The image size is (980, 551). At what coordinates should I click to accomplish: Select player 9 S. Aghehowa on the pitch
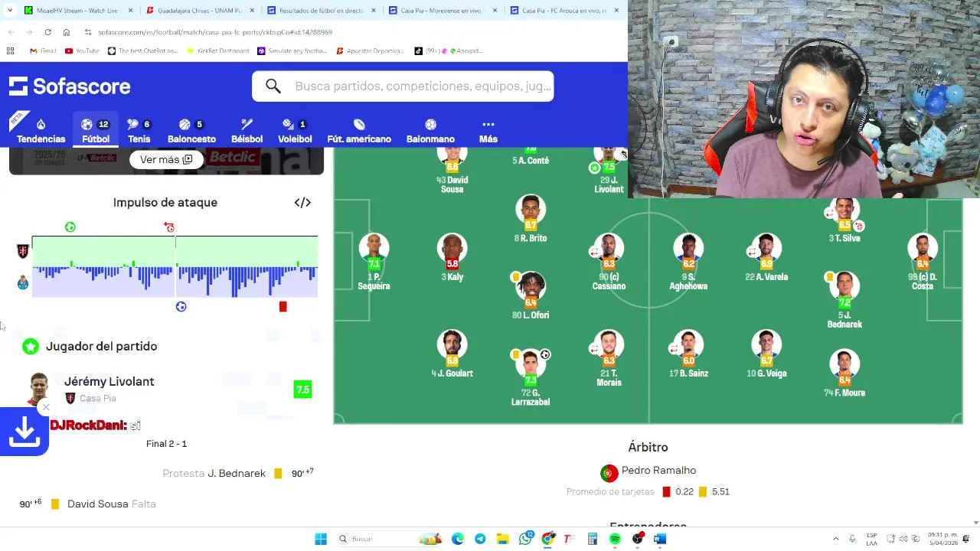[688, 262]
